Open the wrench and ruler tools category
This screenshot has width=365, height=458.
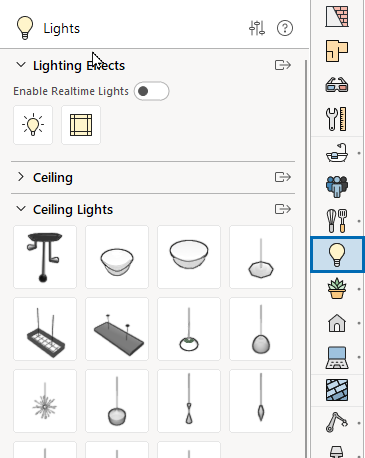337,119
